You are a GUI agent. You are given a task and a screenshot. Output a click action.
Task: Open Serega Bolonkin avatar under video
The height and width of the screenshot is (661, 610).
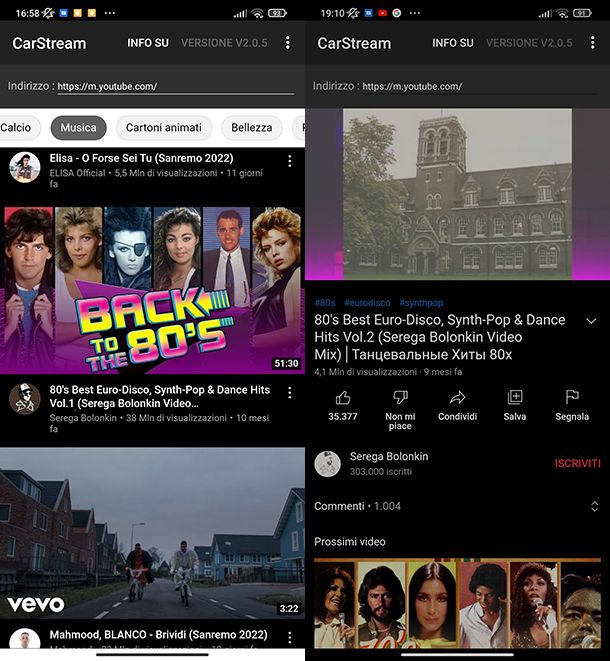[x=328, y=464]
